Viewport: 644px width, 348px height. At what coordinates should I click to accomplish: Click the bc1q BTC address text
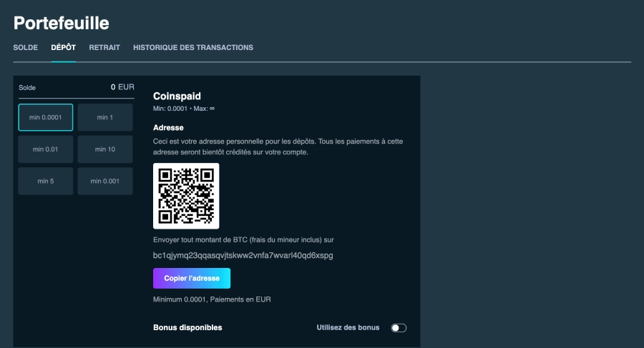click(x=243, y=255)
